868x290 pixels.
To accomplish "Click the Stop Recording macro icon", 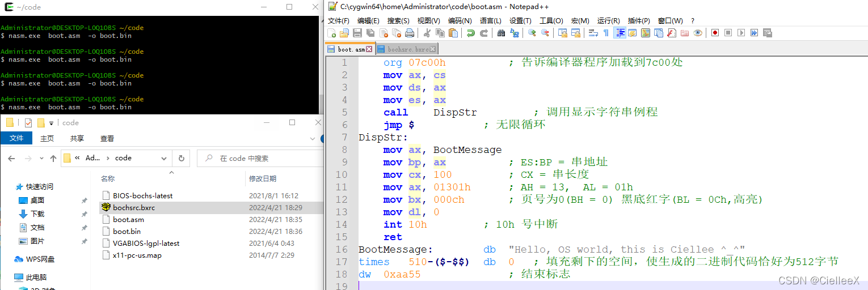I will coord(728,33).
